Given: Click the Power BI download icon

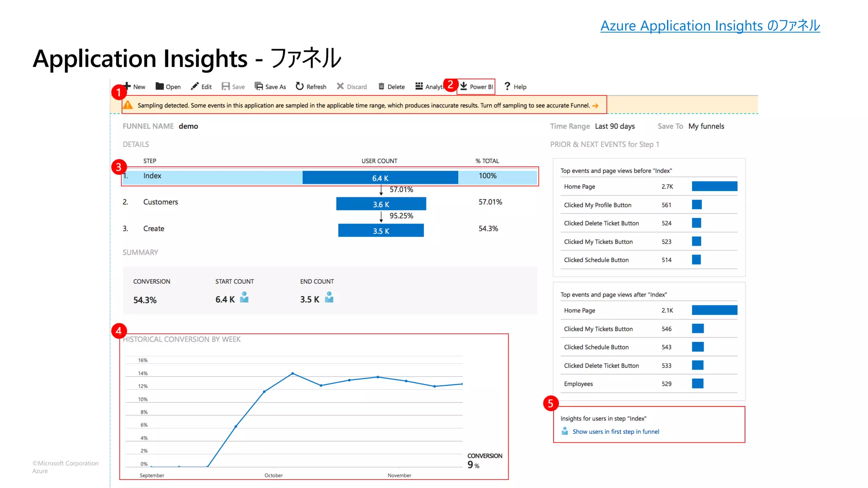Looking at the screenshot, I should coord(464,86).
